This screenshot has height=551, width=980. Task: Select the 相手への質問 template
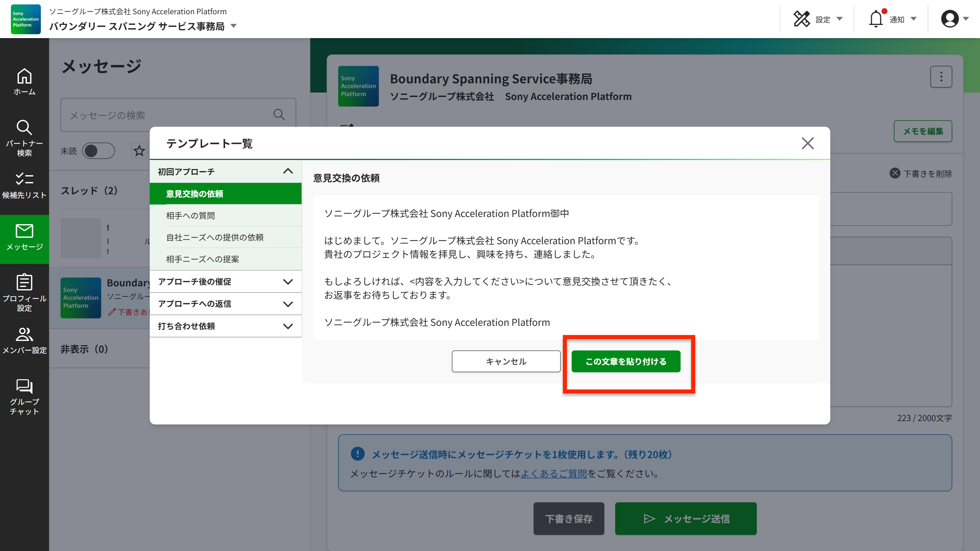190,216
